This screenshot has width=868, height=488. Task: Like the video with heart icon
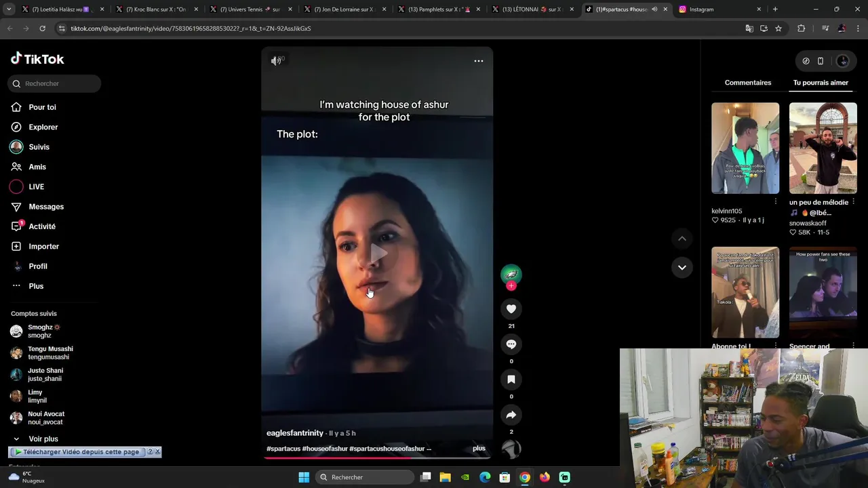pos(511,309)
